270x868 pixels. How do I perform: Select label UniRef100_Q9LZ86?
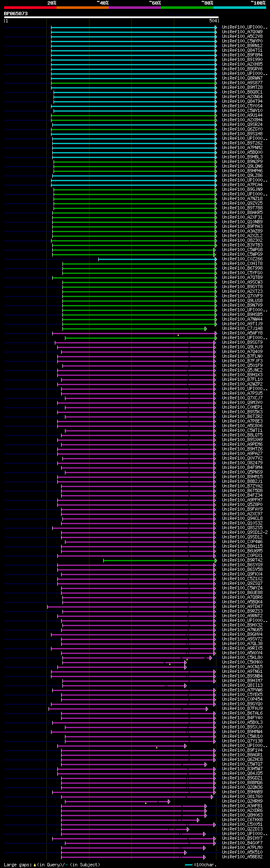pos(242,175)
